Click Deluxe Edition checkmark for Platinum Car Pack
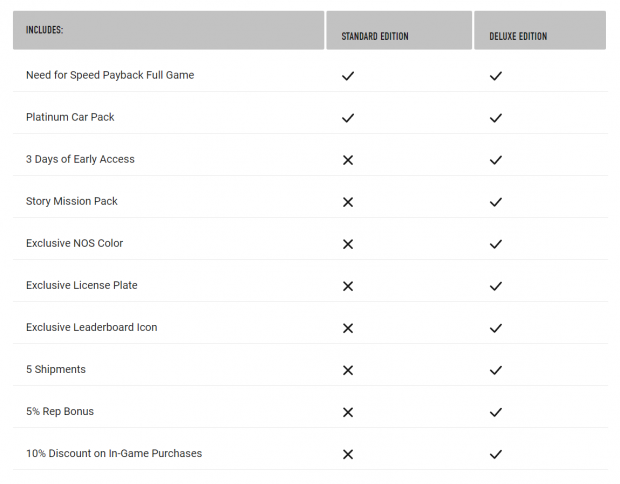 496,118
